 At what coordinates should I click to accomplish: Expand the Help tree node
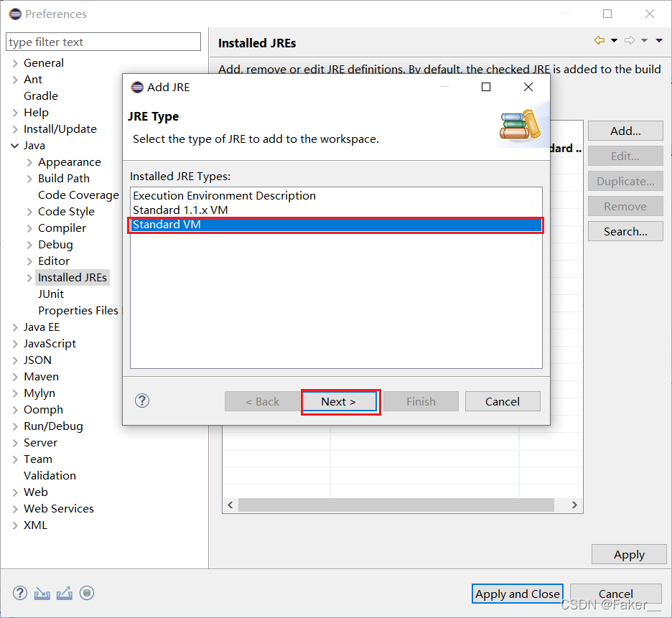tap(15, 113)
